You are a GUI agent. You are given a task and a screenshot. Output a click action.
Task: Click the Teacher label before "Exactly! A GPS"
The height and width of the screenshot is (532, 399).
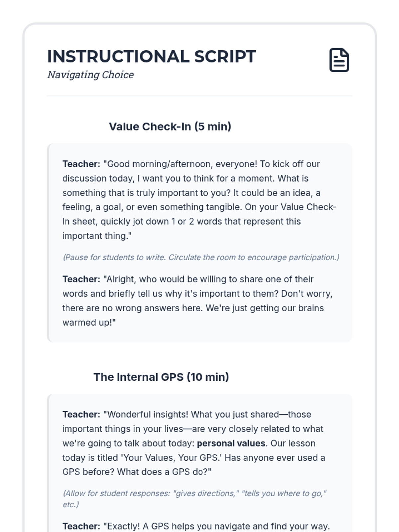81,526
